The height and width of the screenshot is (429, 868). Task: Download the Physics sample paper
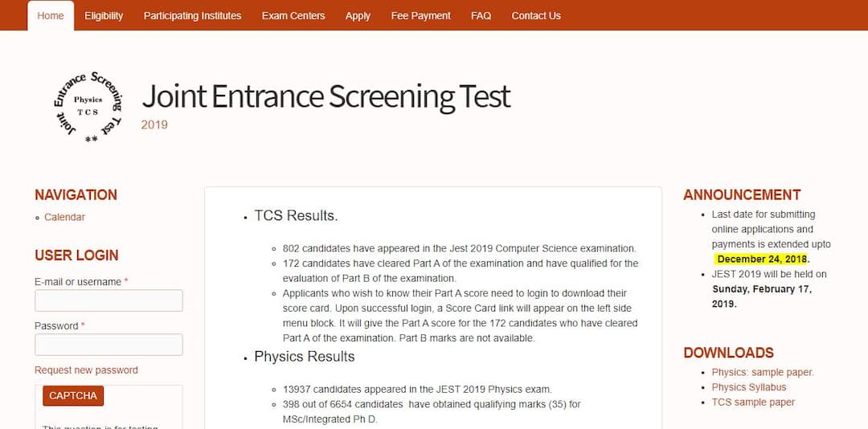point(762,372)
